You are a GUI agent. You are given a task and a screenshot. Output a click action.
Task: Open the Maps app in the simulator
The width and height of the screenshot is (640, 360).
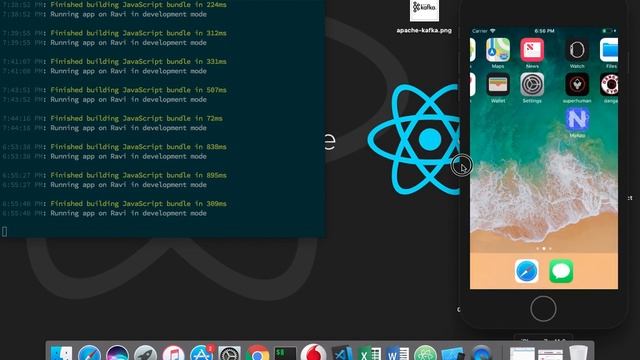point(498,50)
